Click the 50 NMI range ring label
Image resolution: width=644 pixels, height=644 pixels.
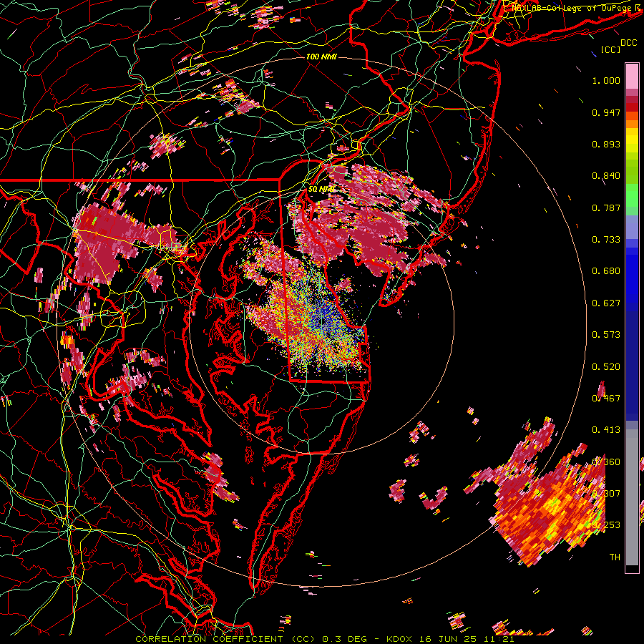click(x=321, y=190)
